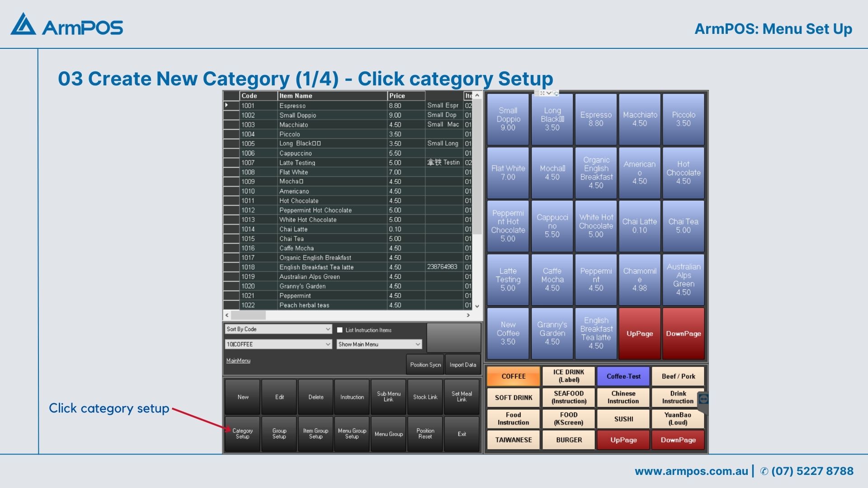868x488 pixels.
Task: Enable List Instruction Items checkbox
Action: 340,330
